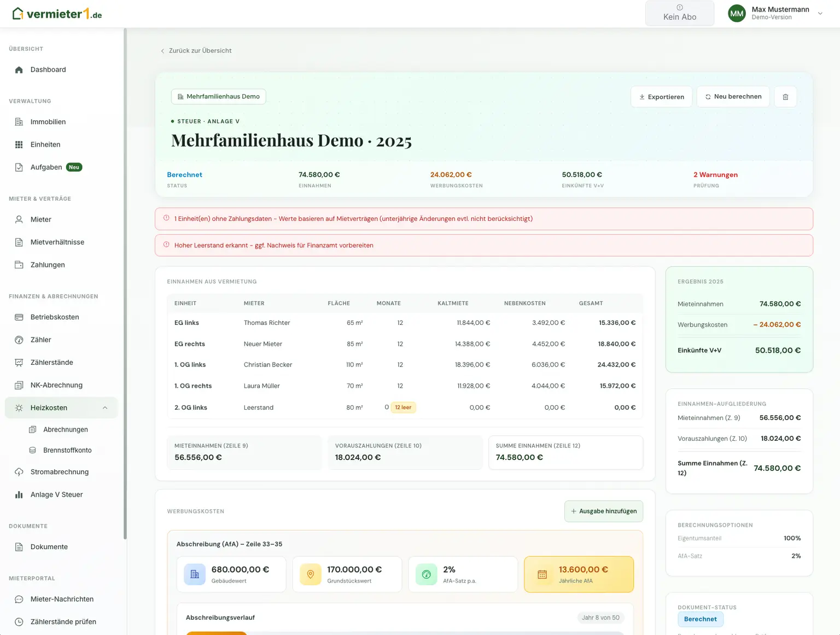Viewport: 840px width, 635px height.
Task: Click the Hoher Leerstand warning banner
Action: pyautogui.click(x=484, y=246)
